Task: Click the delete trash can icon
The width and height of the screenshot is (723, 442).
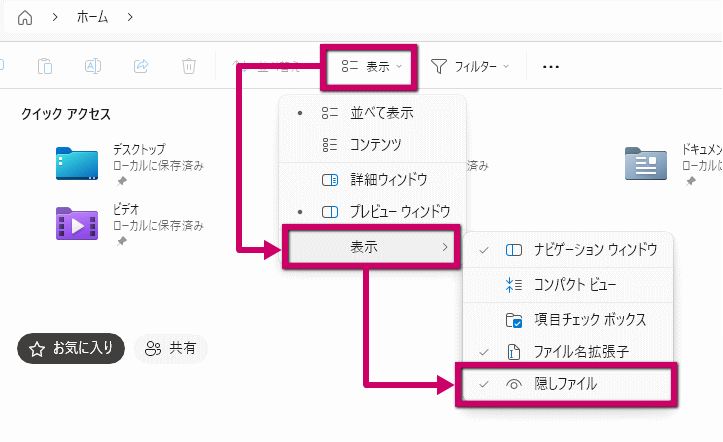Action: pyautogui.click(x=189, y=67)
